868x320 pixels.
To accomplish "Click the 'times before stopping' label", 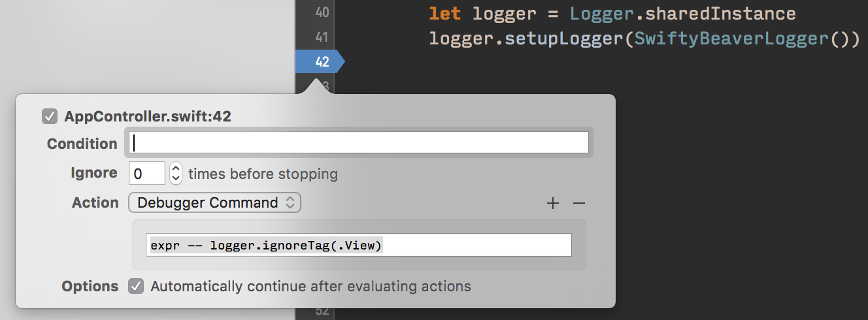I will [263, 174].
